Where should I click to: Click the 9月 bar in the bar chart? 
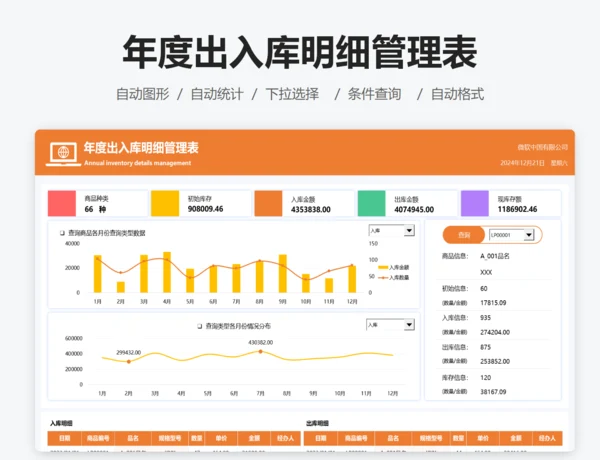tap(282, 274)
